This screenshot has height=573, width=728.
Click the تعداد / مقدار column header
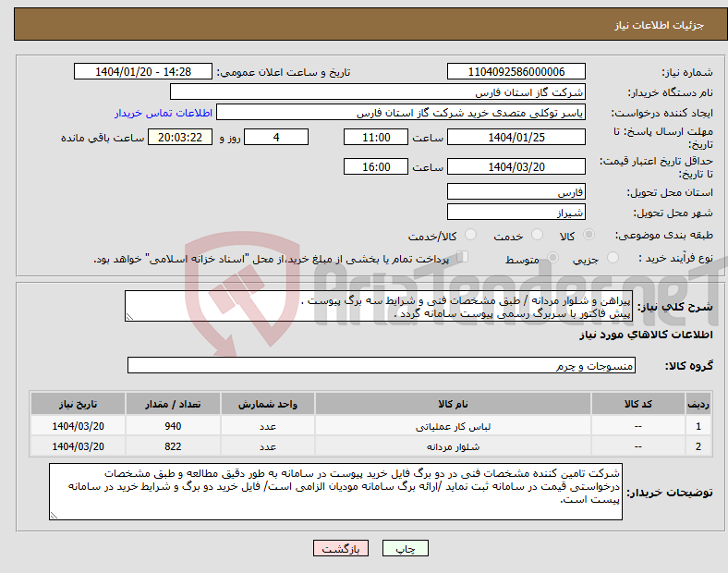[x=173, y=404]
